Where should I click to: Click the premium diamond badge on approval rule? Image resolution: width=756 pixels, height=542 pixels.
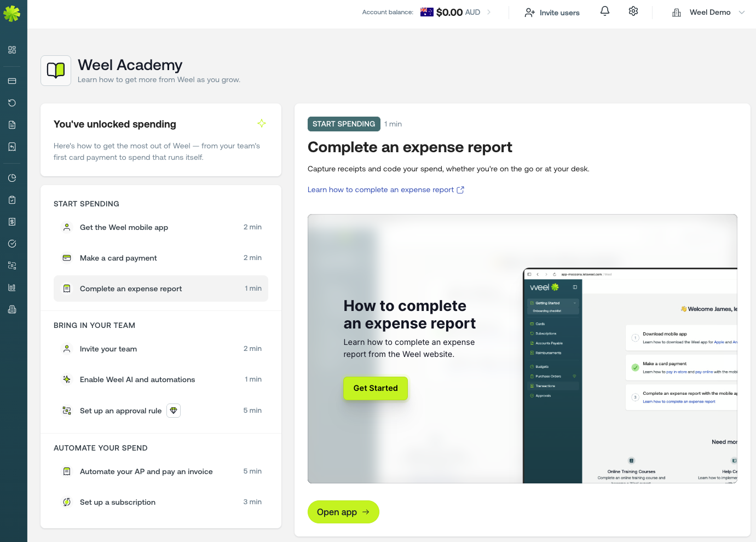point(174,411)
